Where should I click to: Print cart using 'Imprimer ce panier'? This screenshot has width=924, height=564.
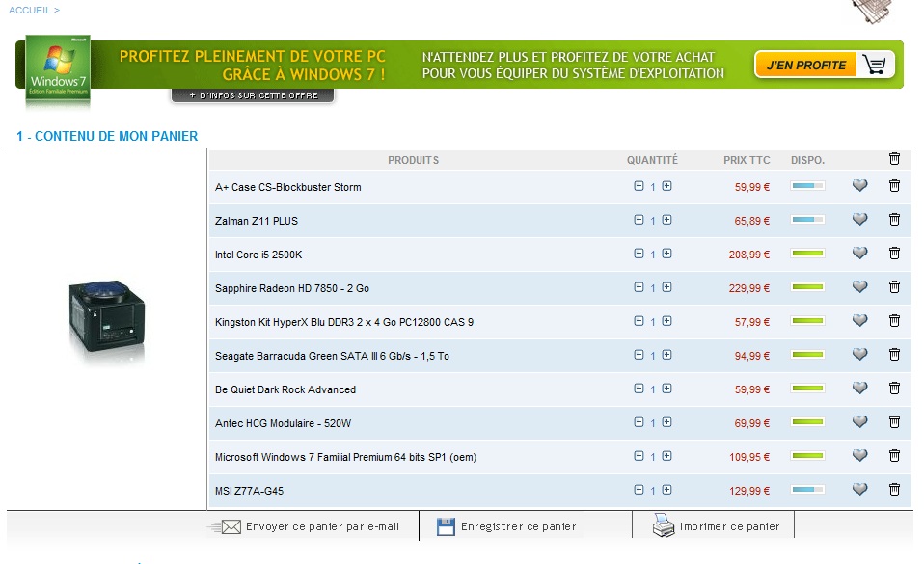(x=728, y=526)
